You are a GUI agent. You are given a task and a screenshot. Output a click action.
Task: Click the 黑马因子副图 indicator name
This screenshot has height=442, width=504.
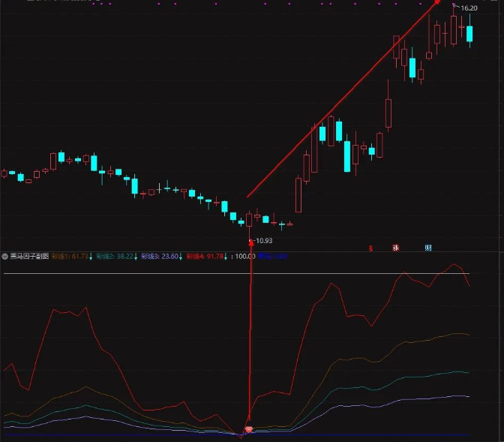(29, 257)
